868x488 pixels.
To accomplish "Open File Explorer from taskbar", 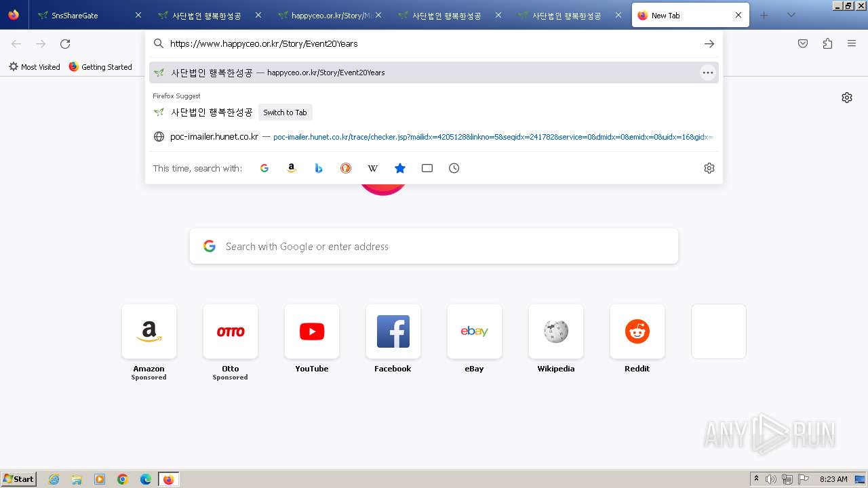I will pyautogui.click(x=77, y=479).
